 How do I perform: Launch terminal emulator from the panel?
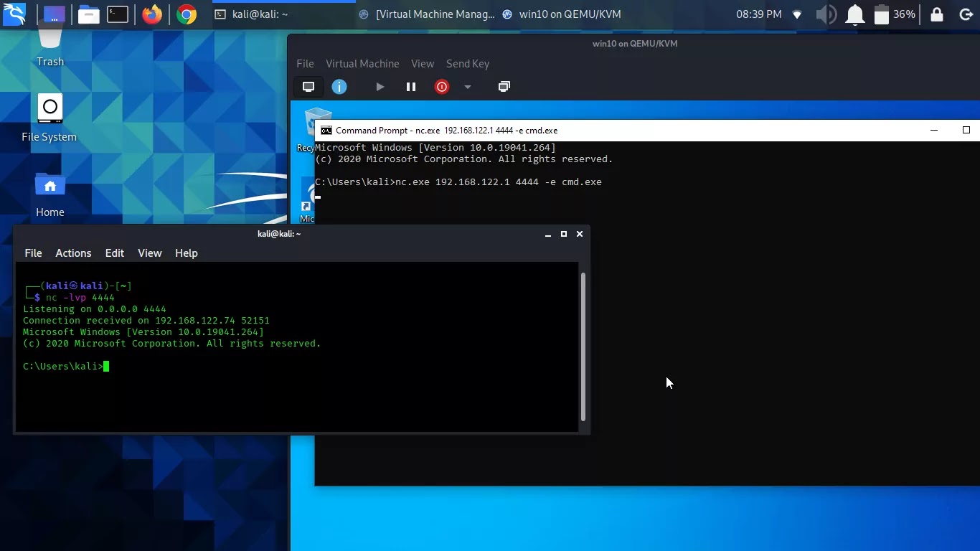pos(118,14)
